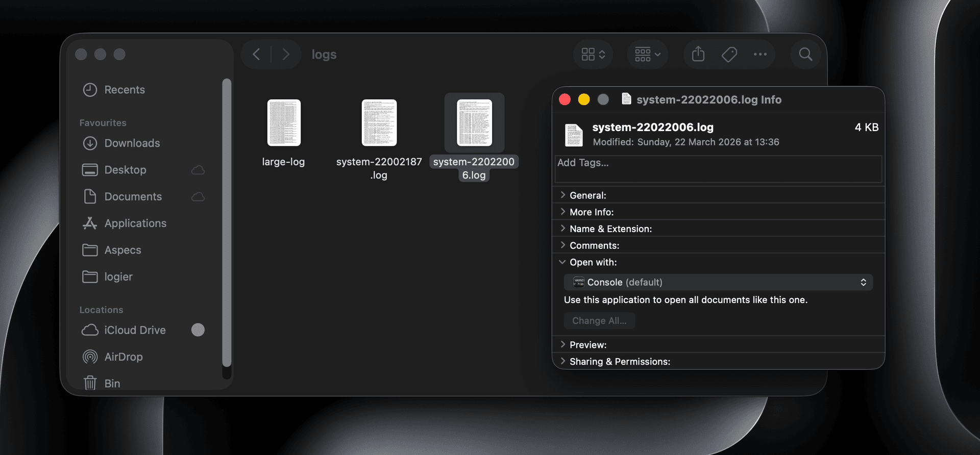Open the Tags toolbar icon
This screenshot has width=980, height=455.
[x=729, y=54]
